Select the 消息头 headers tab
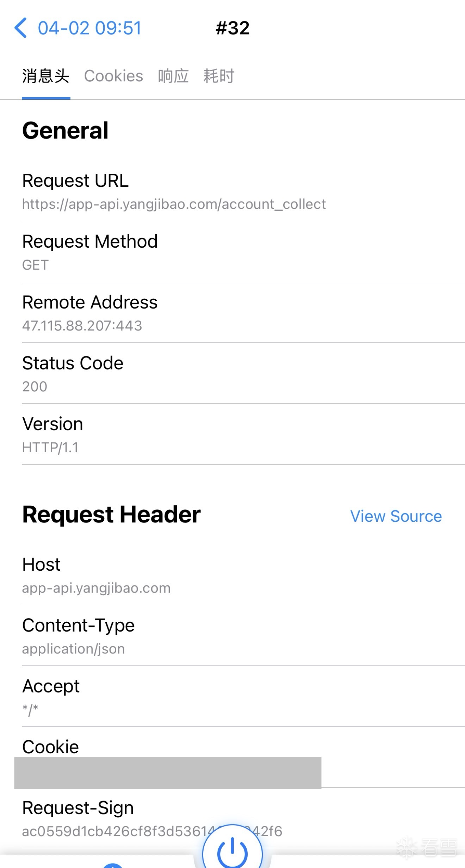 (x=46, y=76)
